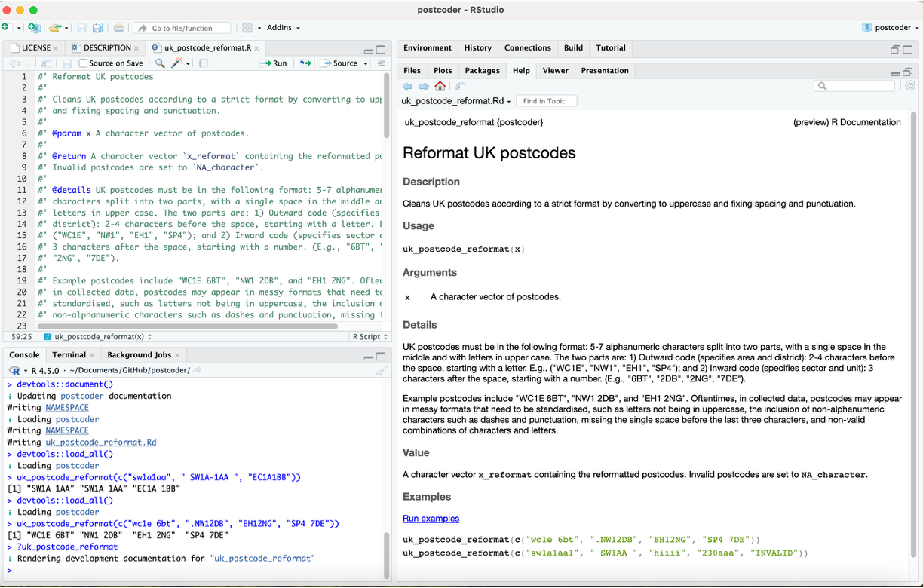Open the recent files dropdown arrow
923x588 pixels.
[66, 28]
